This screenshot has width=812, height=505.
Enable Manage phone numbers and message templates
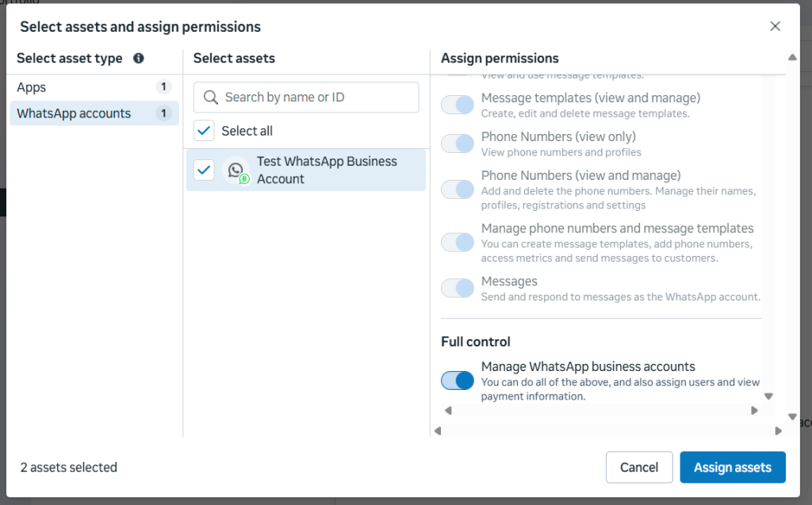457,242
